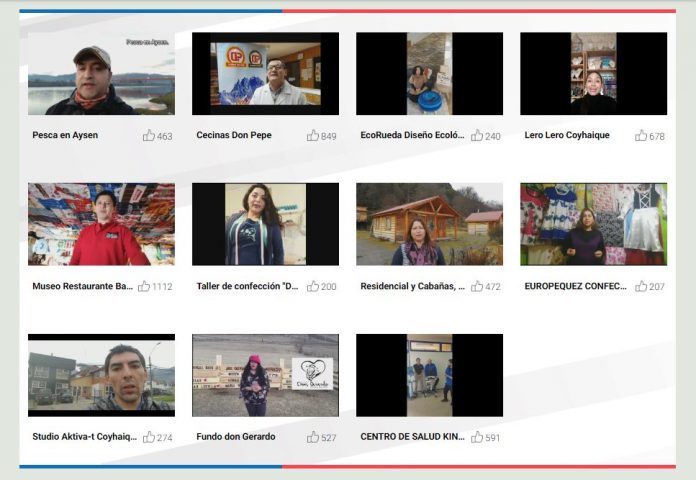This screenshot has height=480, width=696.
Task: Like the Museo Restaurante Ba... video
Action: tap(144, 286)
